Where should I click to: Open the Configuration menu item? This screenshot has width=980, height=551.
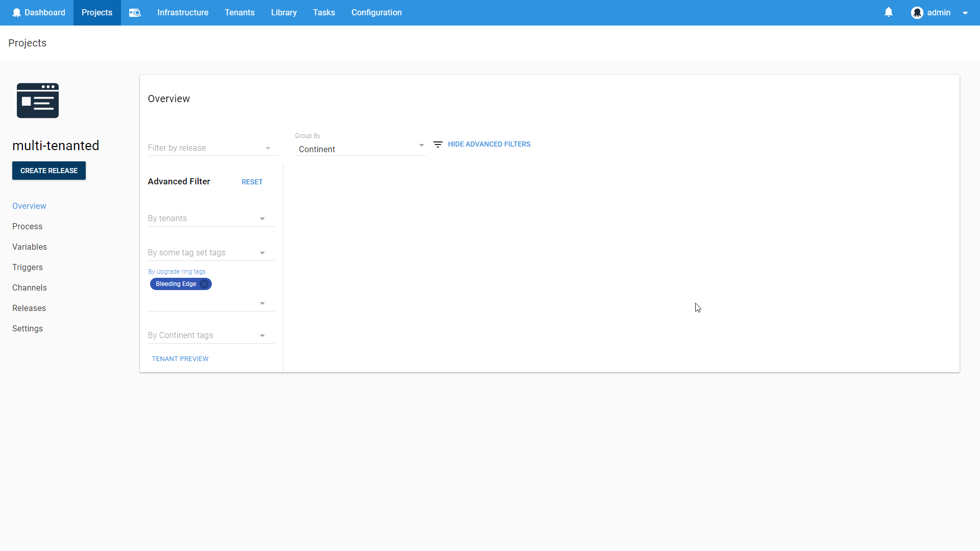[x=376, y=12]
